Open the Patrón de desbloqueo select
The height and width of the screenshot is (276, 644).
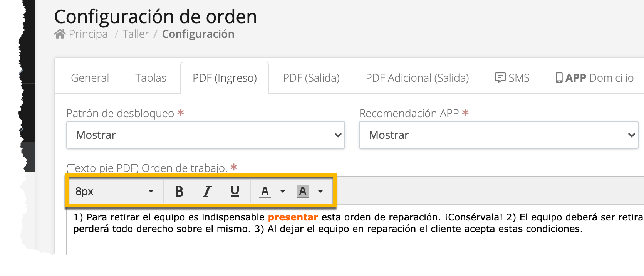click(206, 135)
